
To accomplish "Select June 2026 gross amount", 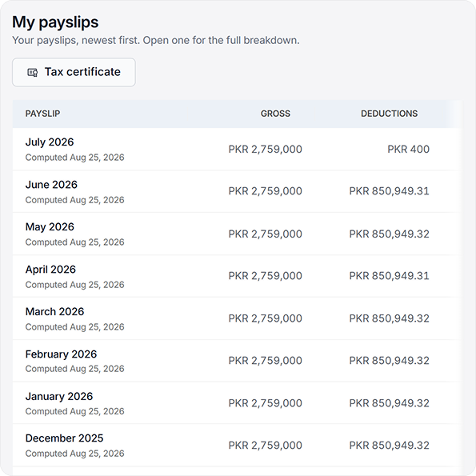I will click(x=266, y=191).
